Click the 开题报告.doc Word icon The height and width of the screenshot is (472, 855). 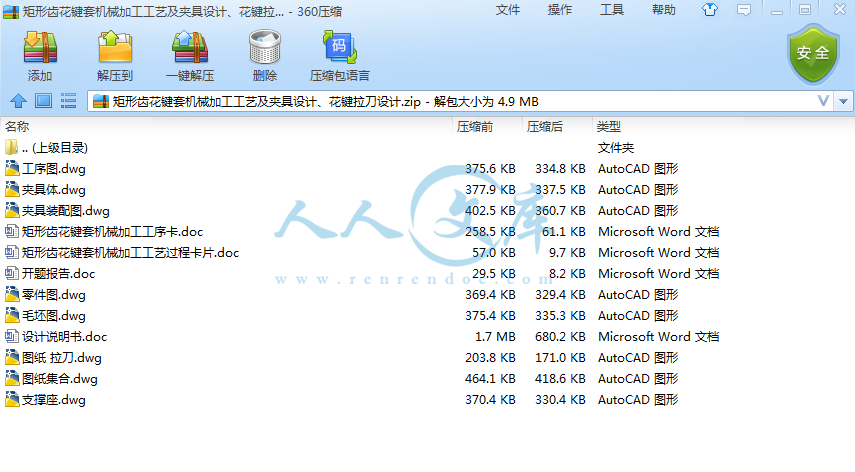click(x=11, y=274)
